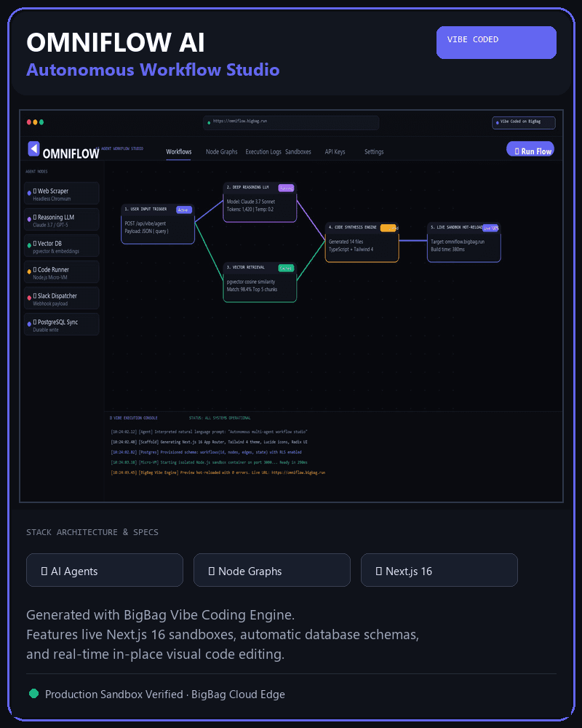Choose the Code Runner node icon in the sidebar
This screenshot has width=582, height=728.
pyautogui.click(x=29, y=271)
